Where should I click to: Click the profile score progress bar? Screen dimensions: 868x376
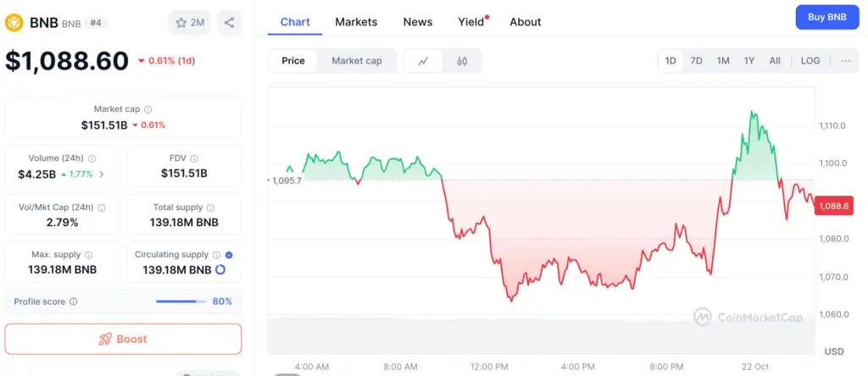click(181, 301)
